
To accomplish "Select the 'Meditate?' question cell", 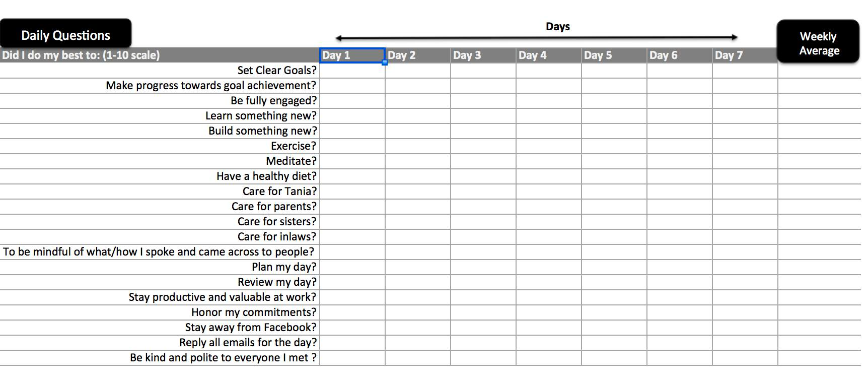I will (160, 161).
